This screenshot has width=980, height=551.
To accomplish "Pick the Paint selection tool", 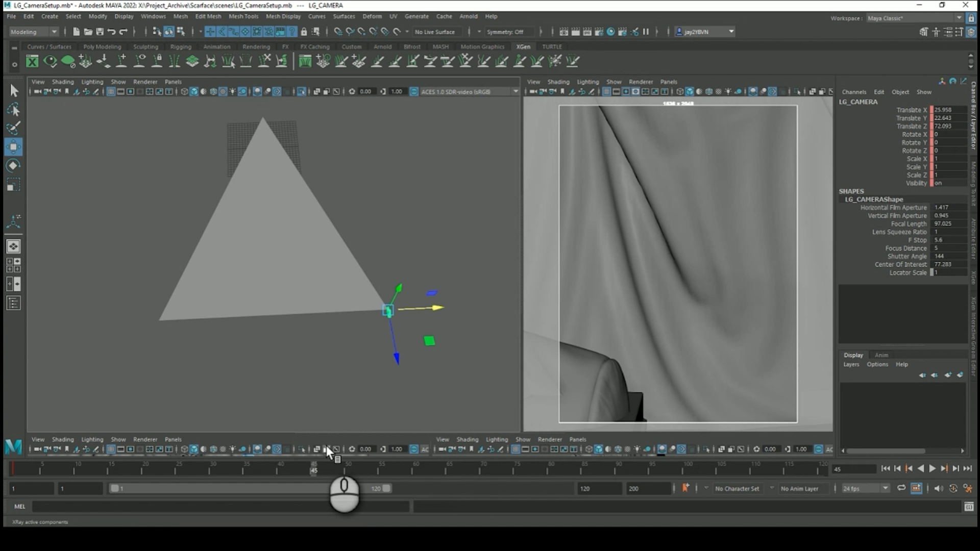I will [x=13, y=128].
